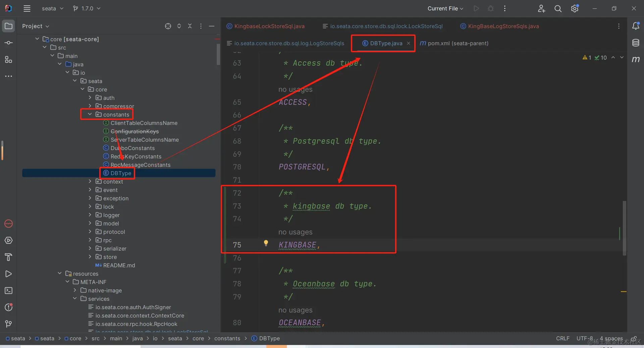Collapse the resources folder
This screenshot has width=644, height=348.
(x=60, y=273)
